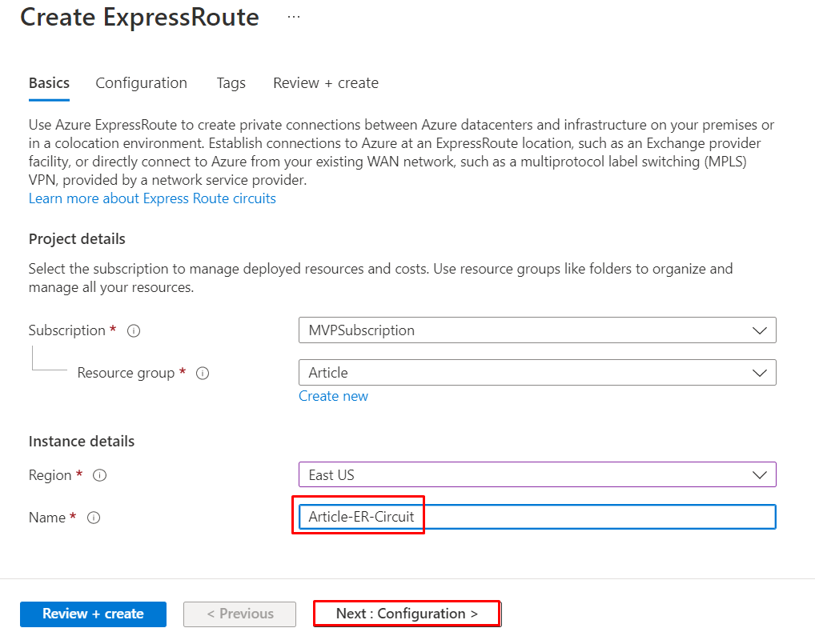This screenshot has height=644, width=815.
Task: Open Learn more about Express Route circuits
Action: [x=152, y=198]
